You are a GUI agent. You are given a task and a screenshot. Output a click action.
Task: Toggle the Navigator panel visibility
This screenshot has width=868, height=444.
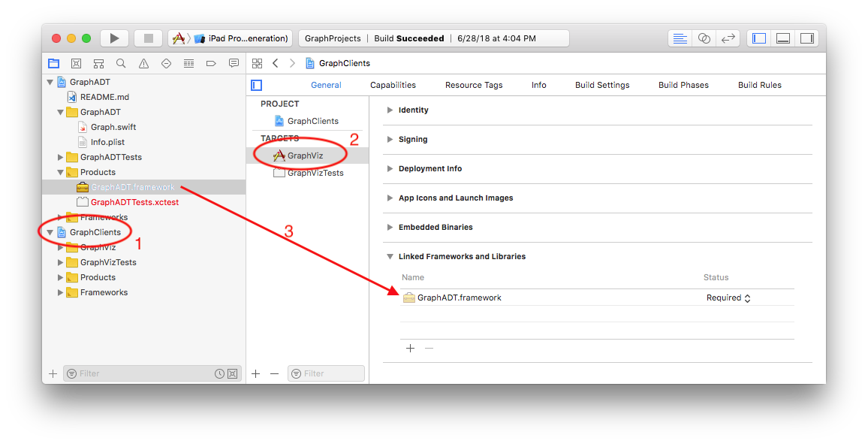(x=759, y=38)
